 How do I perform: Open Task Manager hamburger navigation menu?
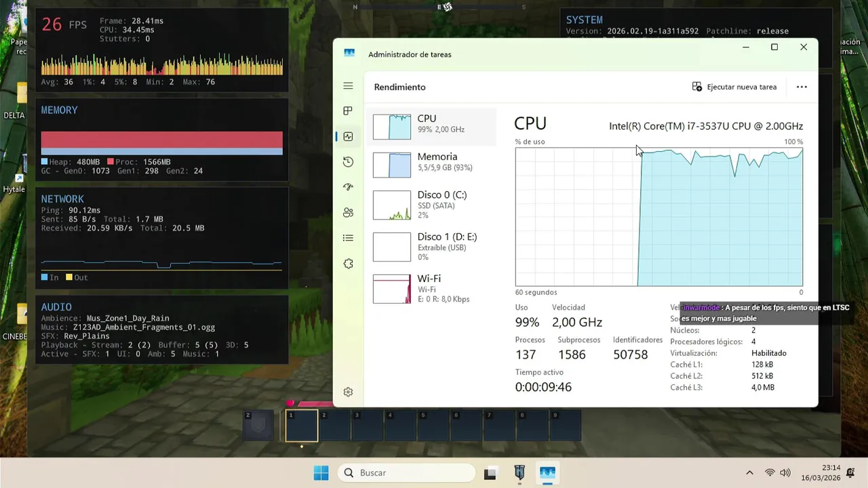click(x=348, y=86)
